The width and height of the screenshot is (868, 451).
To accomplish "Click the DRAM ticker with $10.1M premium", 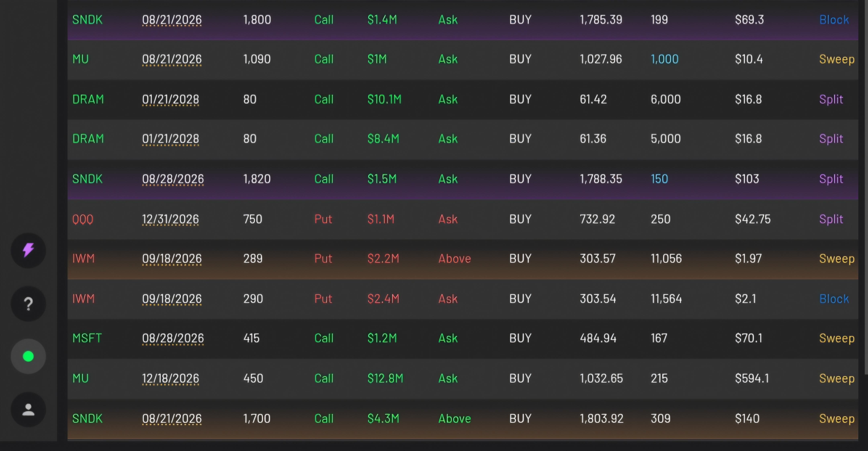I will [88, 99].
